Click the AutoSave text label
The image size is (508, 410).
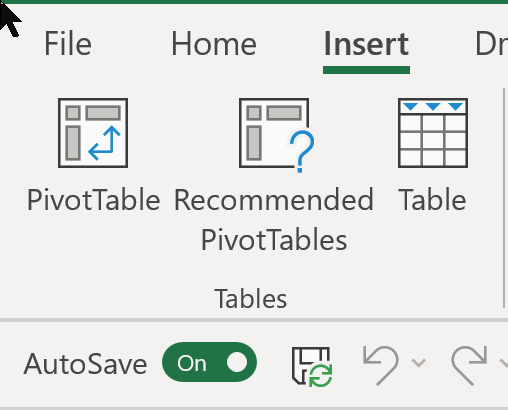point(85,364)
